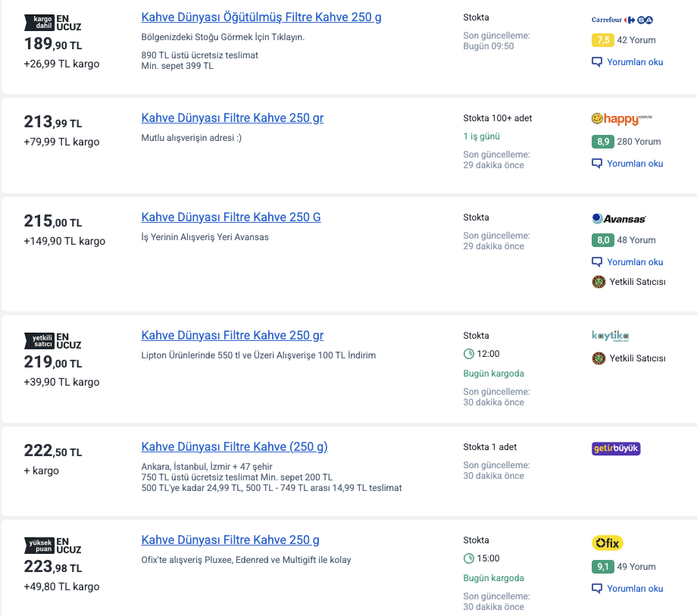Open the kaytika store logo
This screenshot has height=616, width=697.
(x=611, y=336)
